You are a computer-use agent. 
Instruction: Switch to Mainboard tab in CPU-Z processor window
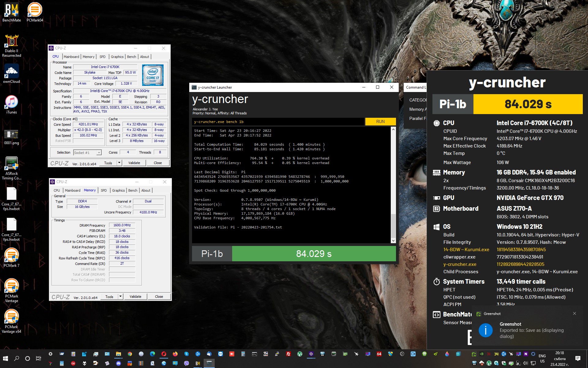click(x=71, y=57)
